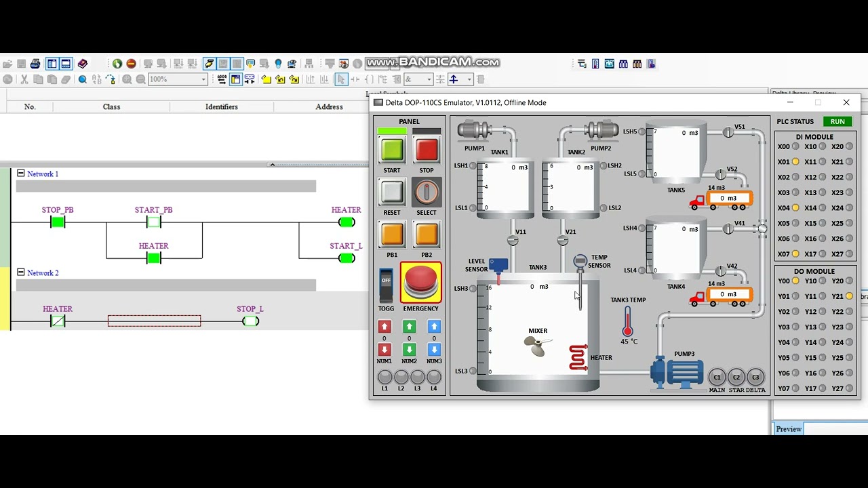Image resolution: width=868 pixels, height=488 pixels.
Task: Toggle X04 digital input indicator
Action: pyautogui.click(x=795, y=208)
